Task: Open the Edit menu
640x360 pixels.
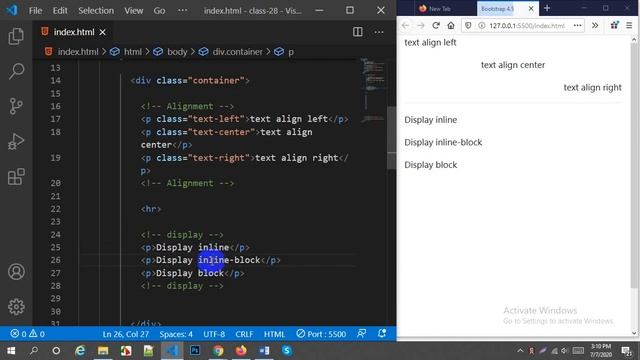Action: tap(60, 11)
